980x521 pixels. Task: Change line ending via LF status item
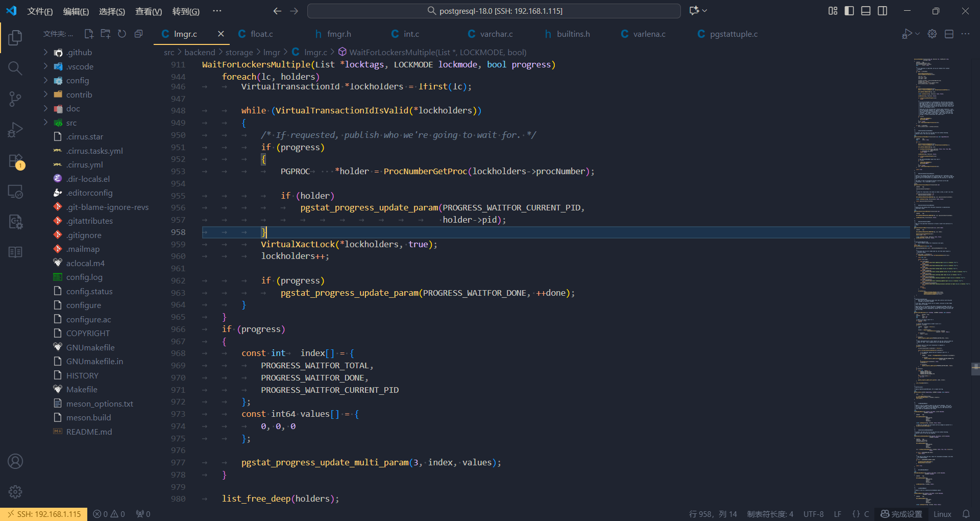click(838, 514)
